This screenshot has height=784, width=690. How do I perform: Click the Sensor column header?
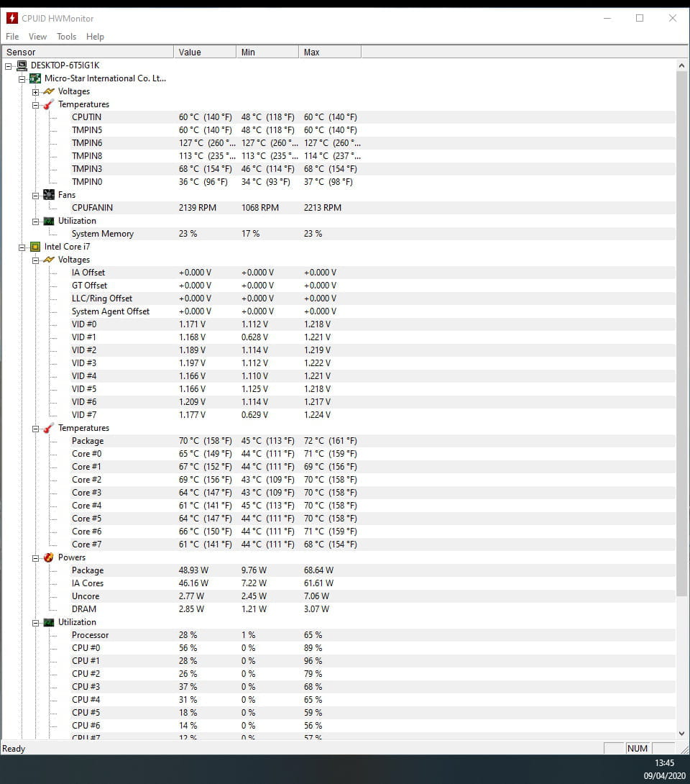point(88,52)
